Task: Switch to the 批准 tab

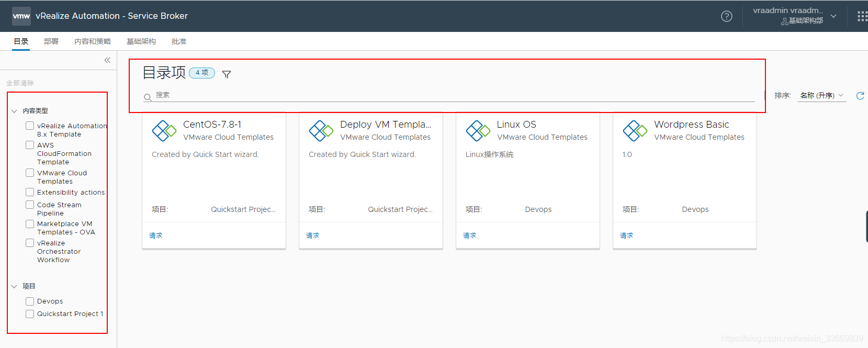Action: (179, 41)
